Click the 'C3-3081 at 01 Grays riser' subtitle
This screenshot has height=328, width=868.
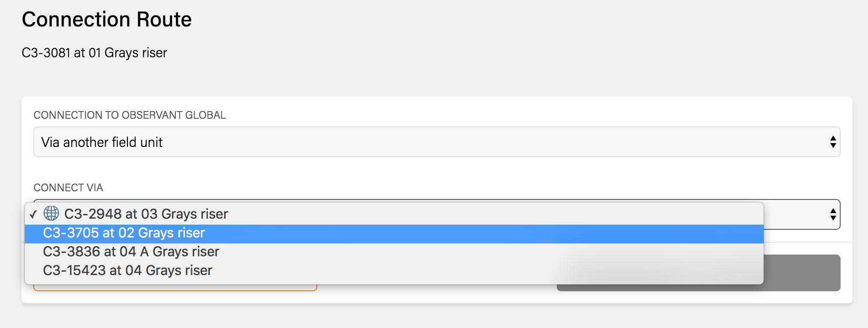click(x=94, y=53)
